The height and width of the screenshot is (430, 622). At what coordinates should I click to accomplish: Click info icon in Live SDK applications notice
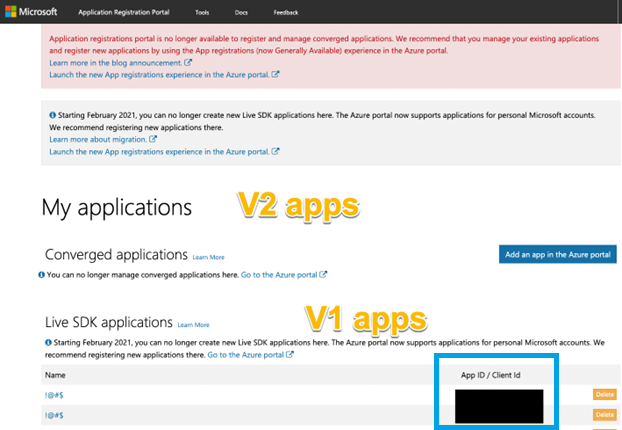tap(48, 342)
